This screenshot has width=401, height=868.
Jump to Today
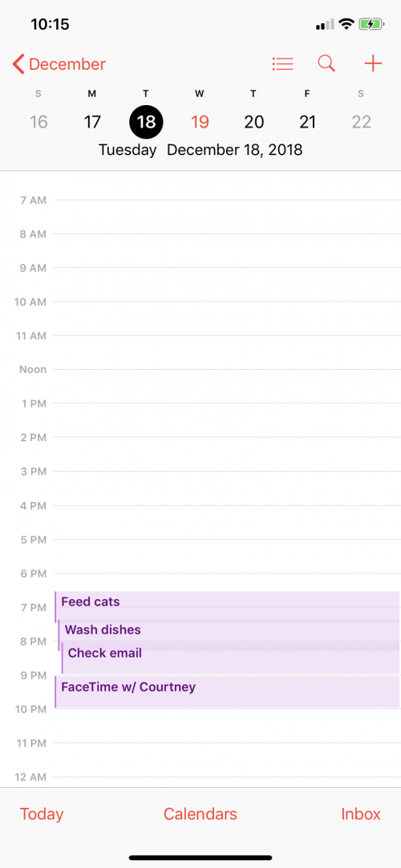tap(42, 813)
